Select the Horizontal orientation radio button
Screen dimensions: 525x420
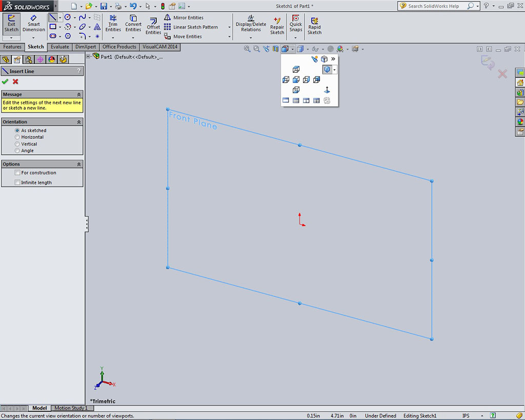click(x=17, y=137)
